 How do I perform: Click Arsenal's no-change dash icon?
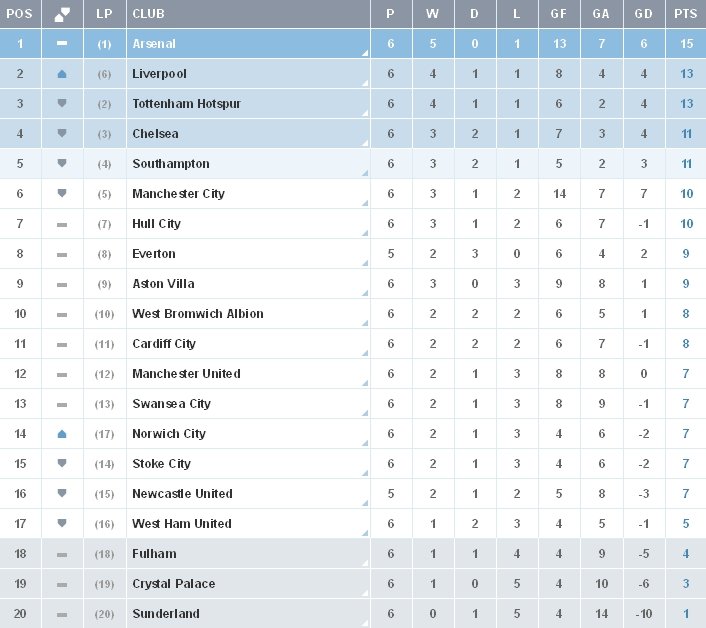[x=62, y=44]
